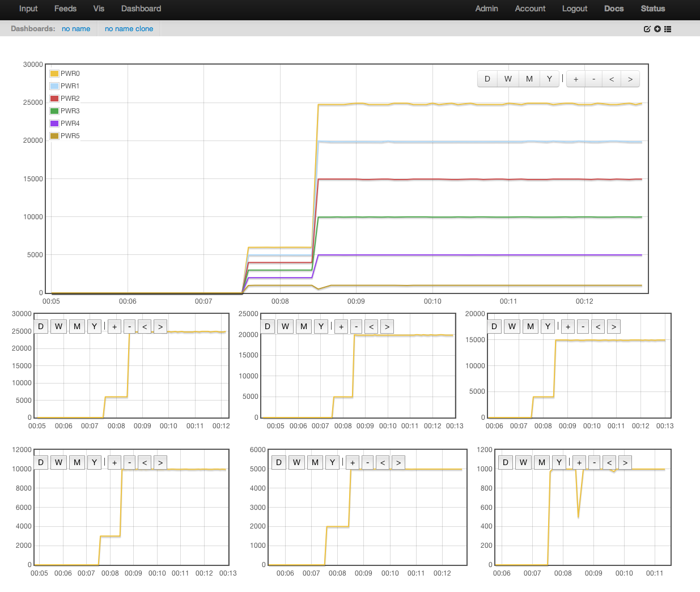Click the PWR1 legend color swatch

click(54, 86)
